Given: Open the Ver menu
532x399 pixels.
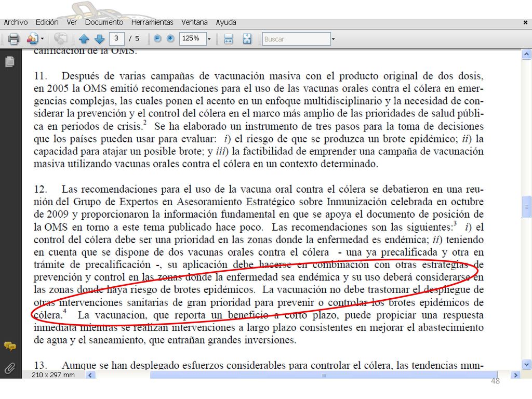Looking at the screenshot, I should tap(72, 22).
